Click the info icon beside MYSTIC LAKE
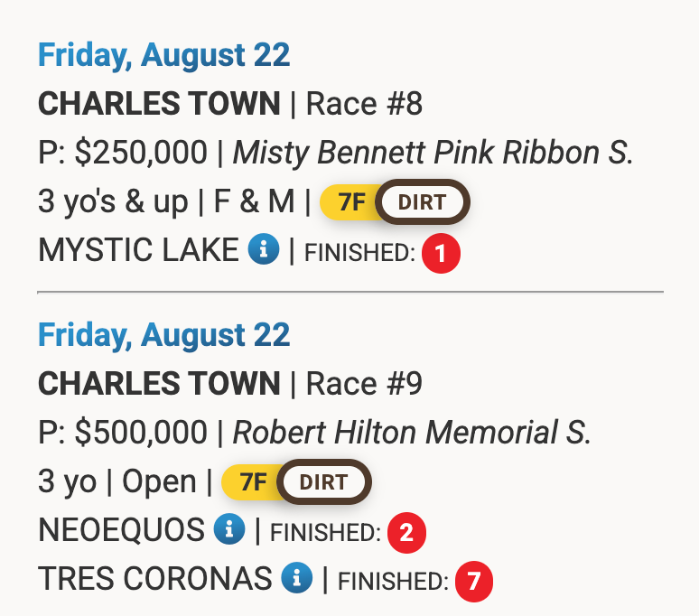699x616 pixels. [264, 250]
